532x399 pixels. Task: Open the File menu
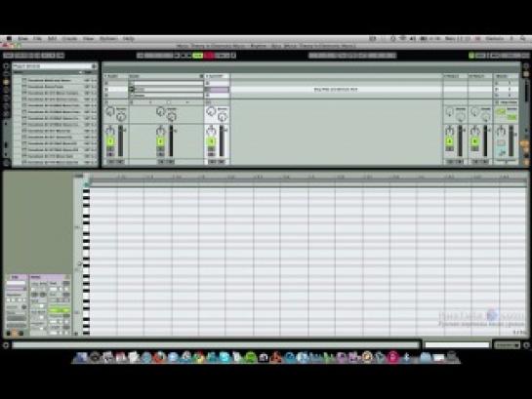(x=37, y=39)
